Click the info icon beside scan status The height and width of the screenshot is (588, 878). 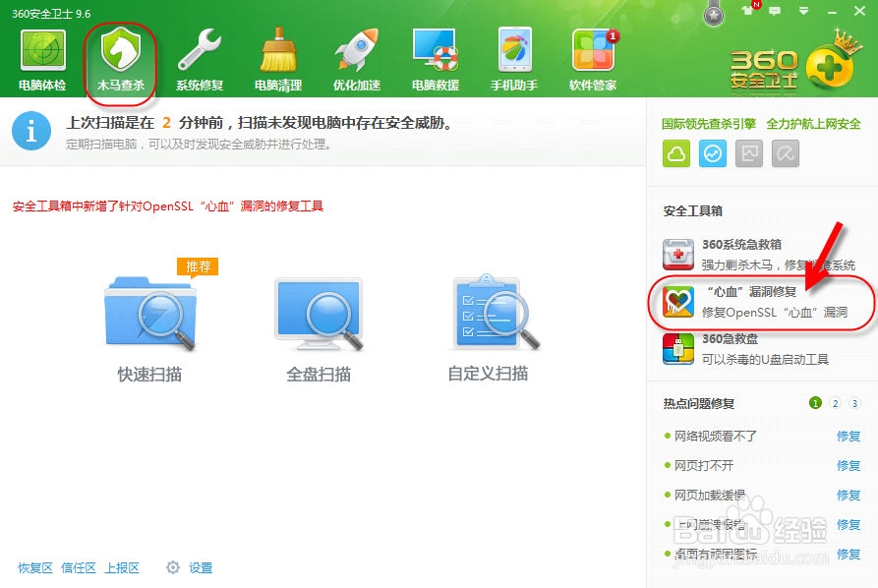coord(31,131)
